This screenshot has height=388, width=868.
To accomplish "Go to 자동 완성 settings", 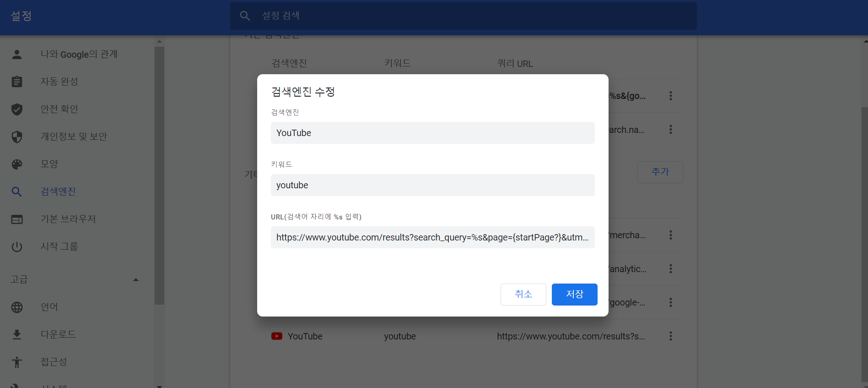I will tap(59, 82).
